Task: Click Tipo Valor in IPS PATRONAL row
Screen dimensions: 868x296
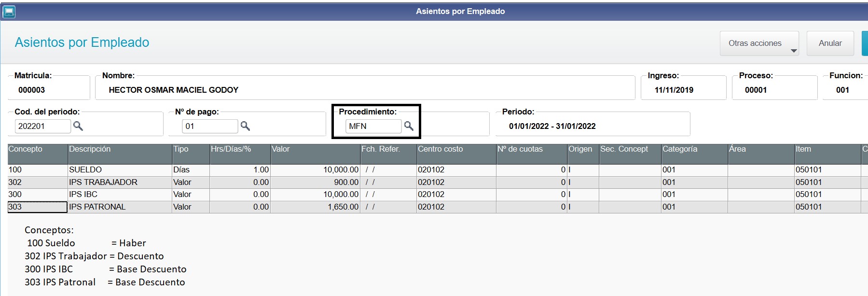Action: tap(191, 207)
